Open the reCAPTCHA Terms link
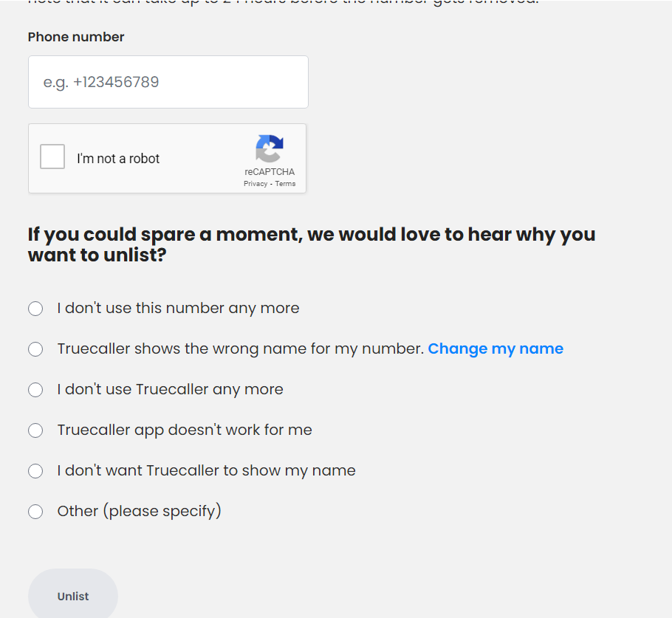The height and width of the screenshot is (618, 672). click(285, 183)
